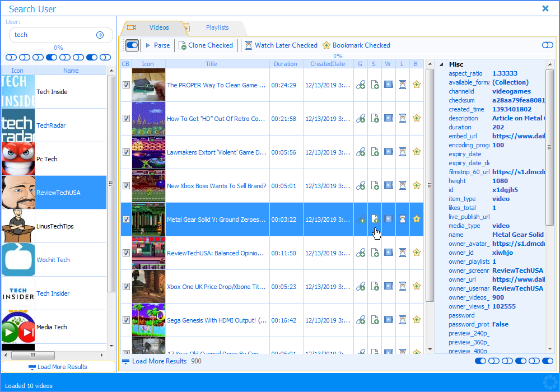Screen dimensions: 560x392
Task: Click bookmark star for 'Xbox One UK Price Drop' row
Action: point(417,286)
